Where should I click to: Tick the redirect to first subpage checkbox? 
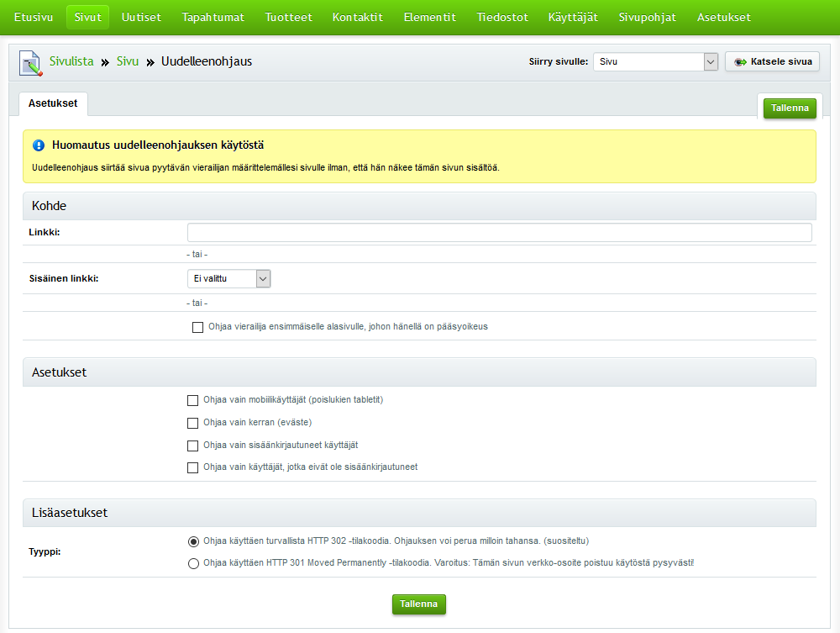coord(197,327)
